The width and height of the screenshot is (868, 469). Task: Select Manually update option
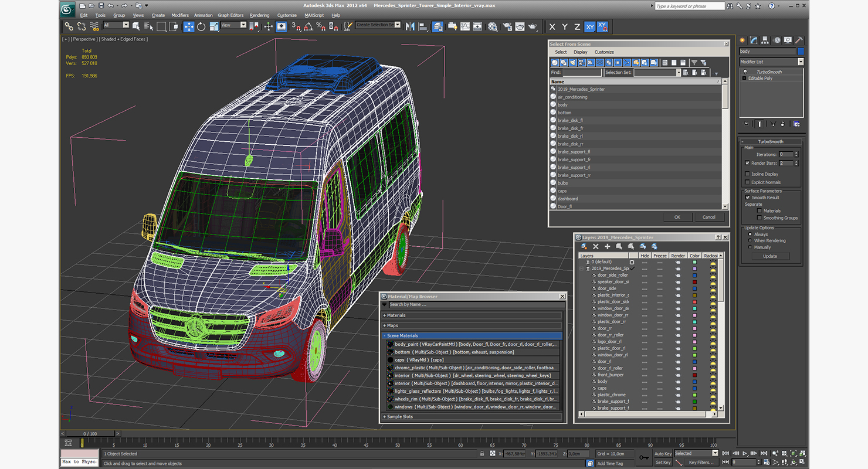pyautogui.click(x=750, y=247)
